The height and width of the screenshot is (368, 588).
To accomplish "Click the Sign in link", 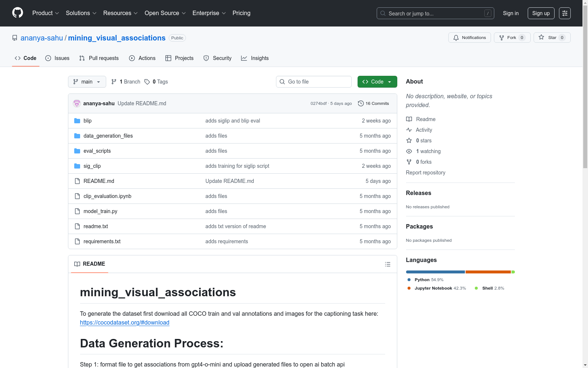I will coord(511,13).
